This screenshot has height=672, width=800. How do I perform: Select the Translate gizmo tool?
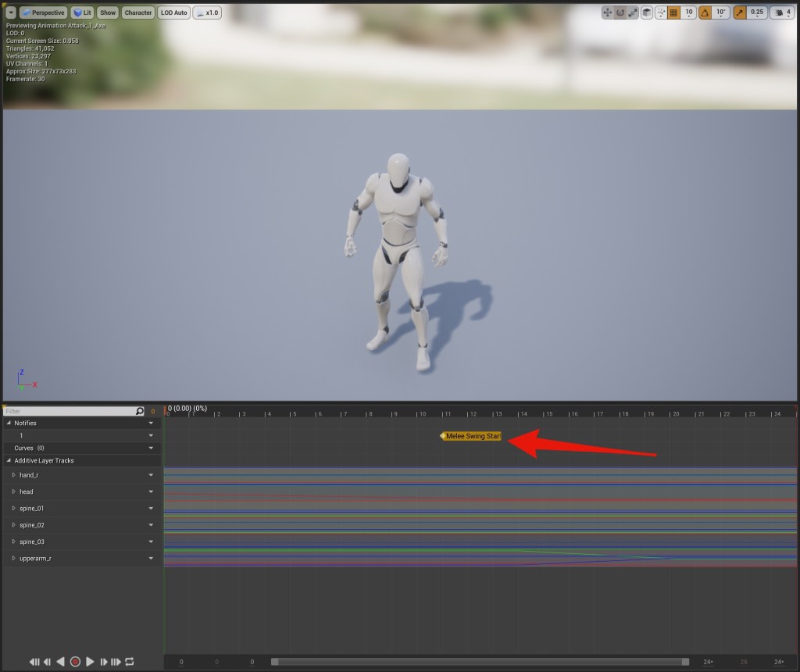[608, 13]
